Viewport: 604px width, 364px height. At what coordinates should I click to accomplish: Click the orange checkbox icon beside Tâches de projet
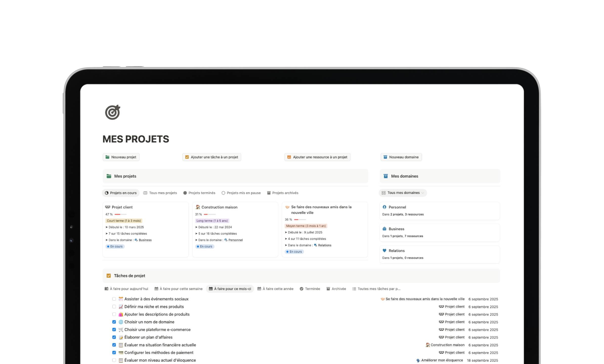click(109, 276)
